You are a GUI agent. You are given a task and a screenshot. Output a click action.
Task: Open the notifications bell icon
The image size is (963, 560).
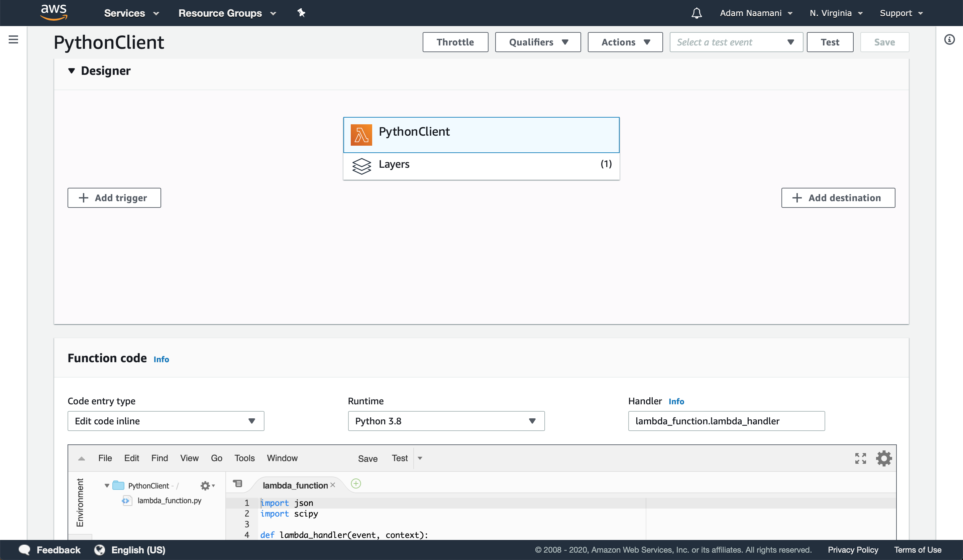click(696, 13)
